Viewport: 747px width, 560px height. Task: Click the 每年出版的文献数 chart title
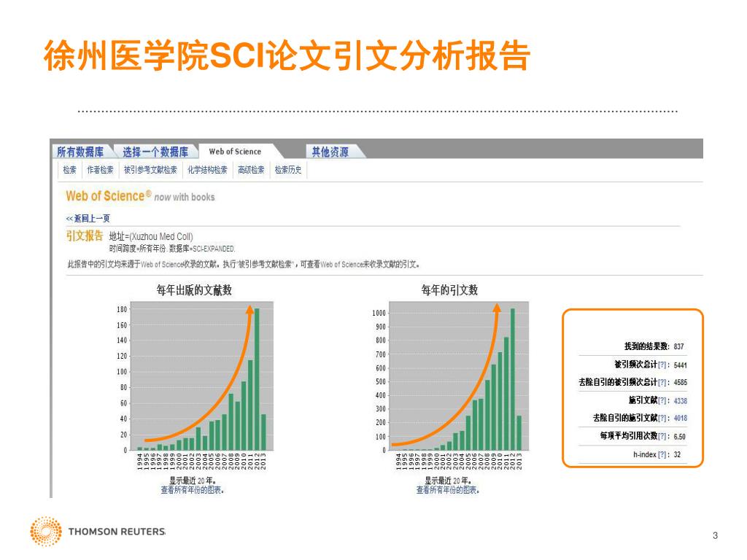[194, 290]
